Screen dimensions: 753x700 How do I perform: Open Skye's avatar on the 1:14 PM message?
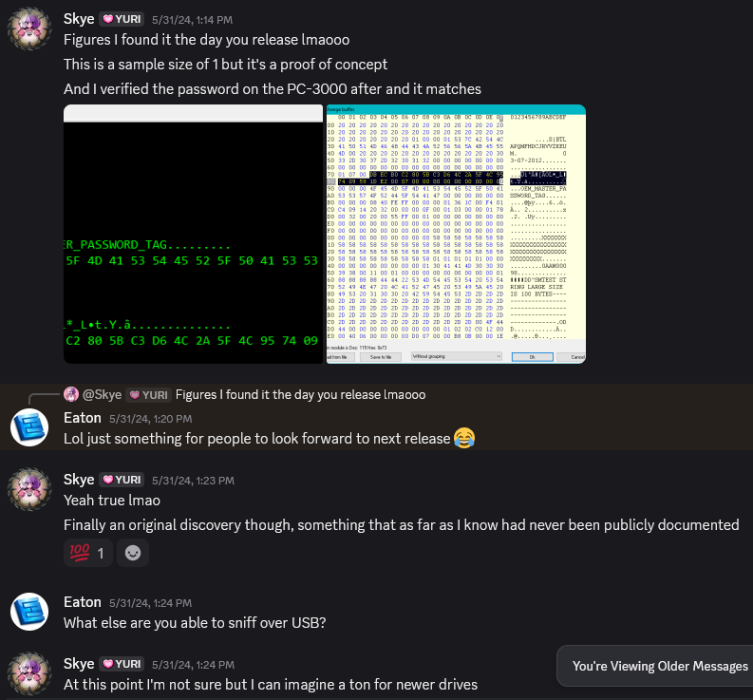29,28
